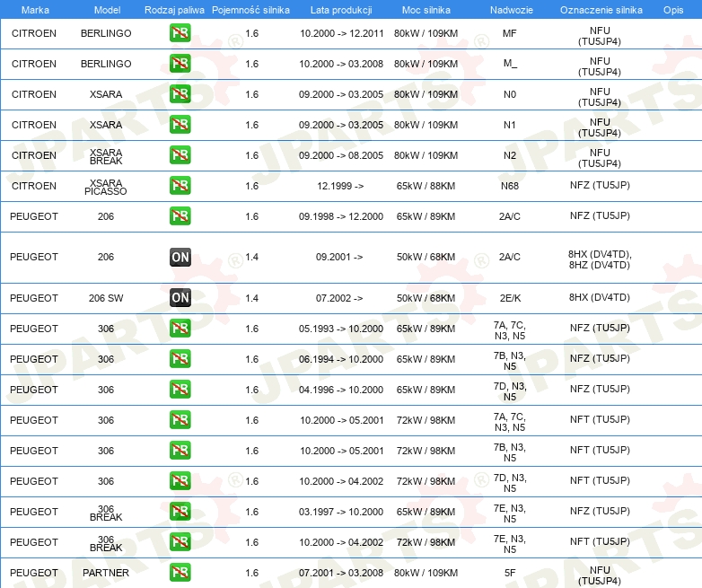Click the Oznaczenie silnika column header
The image size is (702, 588).
pos(601,10)
